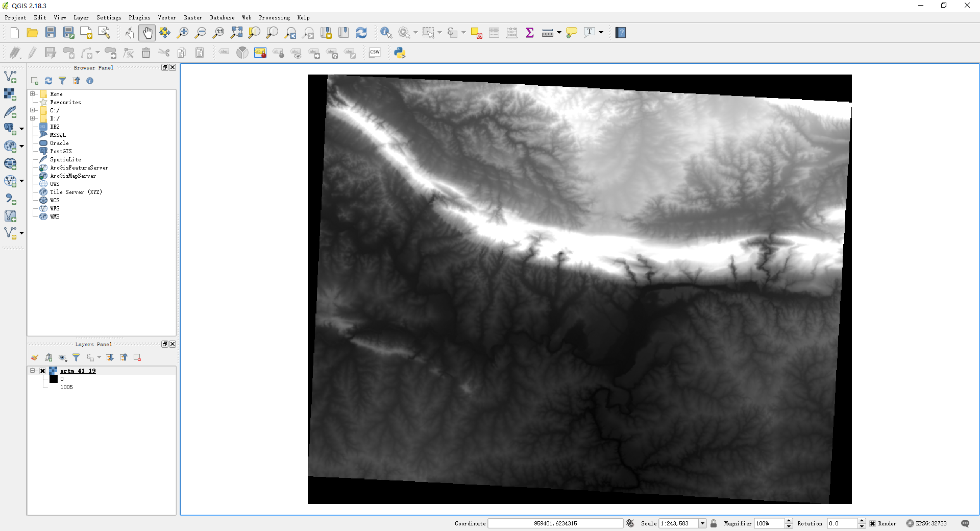This screenshot has width=980, height=531.
Task: Open the Project menu
Action: (16, 17)
